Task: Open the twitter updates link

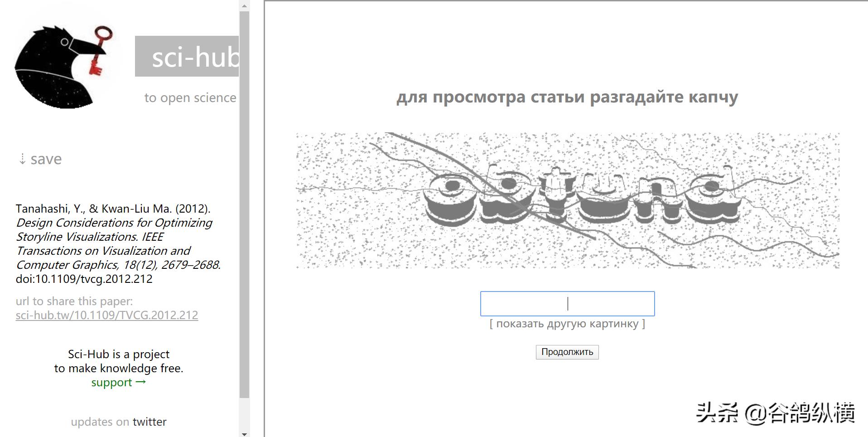Action: point(149,422)
